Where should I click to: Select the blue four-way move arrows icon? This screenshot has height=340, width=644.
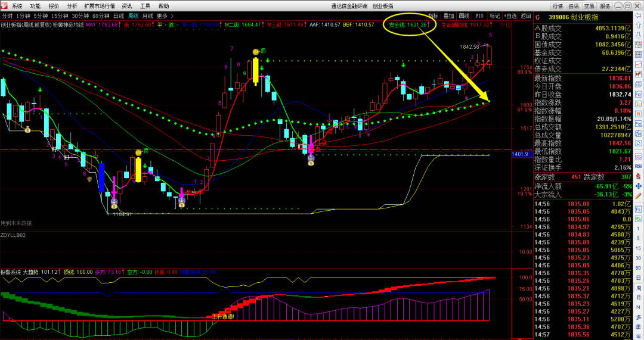click(x=639, y=186)
